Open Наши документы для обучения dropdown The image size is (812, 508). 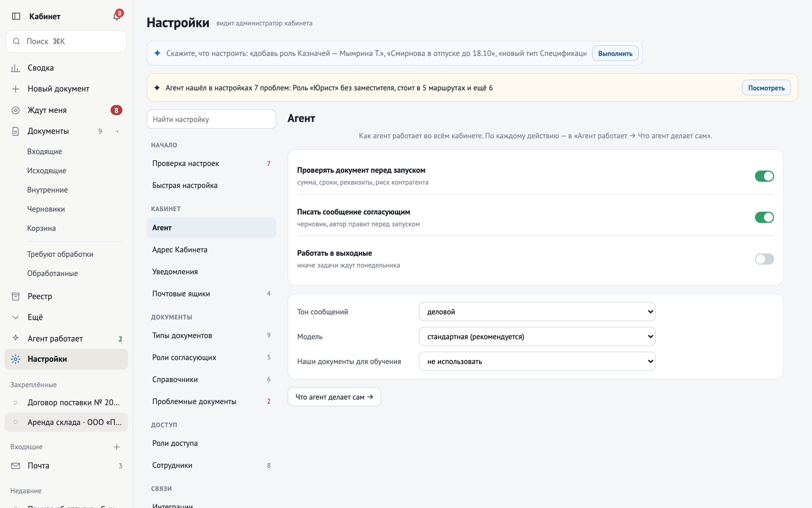pos(537,361)
